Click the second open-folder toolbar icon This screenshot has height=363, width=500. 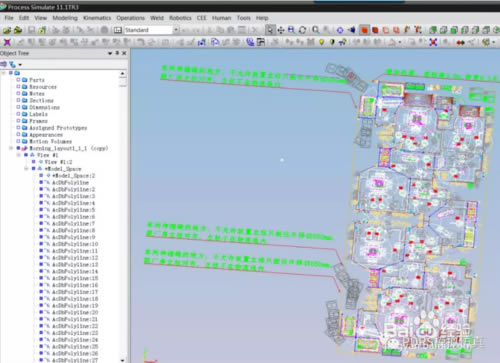coord(18,30)
